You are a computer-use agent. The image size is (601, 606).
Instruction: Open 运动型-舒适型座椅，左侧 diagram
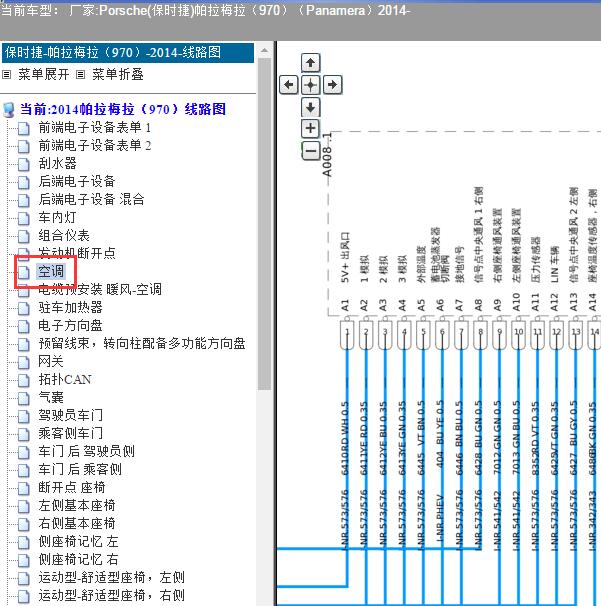click(x=111, y=577)
